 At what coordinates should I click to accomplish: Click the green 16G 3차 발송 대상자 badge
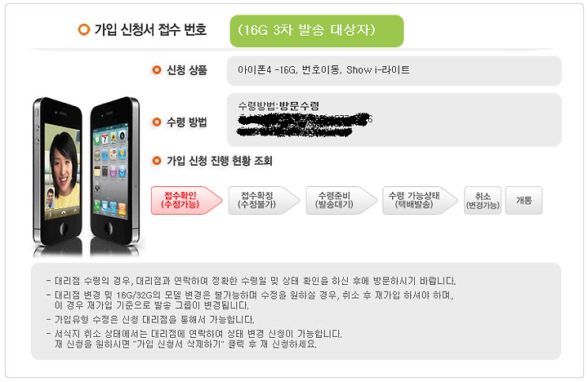click(317, 31)
